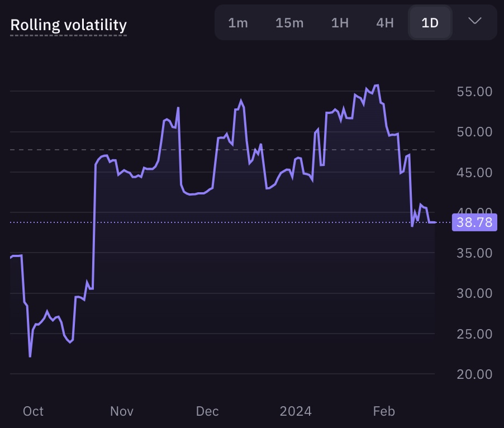The height and width of the screenshot is (428, 504).
Task: Expand the timeframe chevron dropdown
Action: 475,21
